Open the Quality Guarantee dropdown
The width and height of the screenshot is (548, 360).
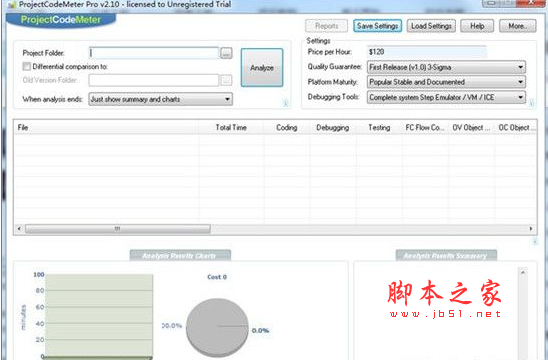446,67
